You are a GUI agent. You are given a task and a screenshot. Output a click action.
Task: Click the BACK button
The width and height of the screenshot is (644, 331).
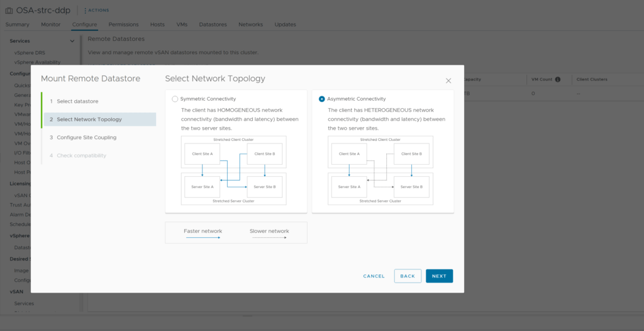[408, 276]
